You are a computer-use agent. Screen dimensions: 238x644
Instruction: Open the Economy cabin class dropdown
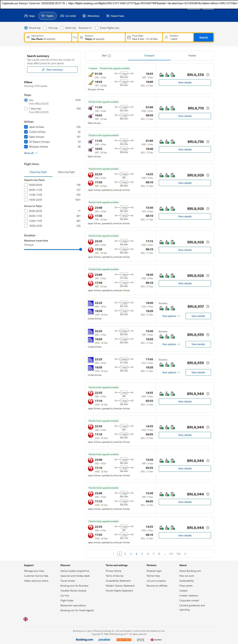point(85,28)
